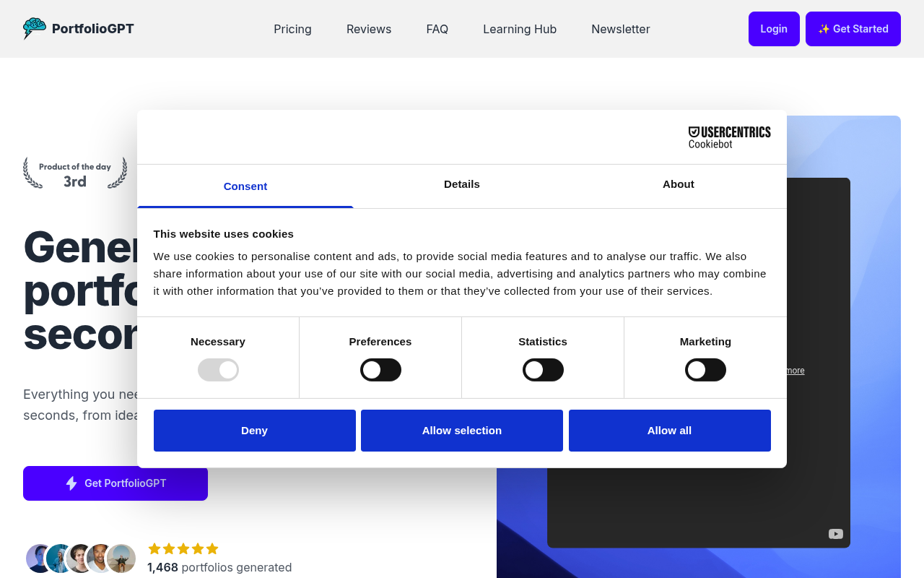
Task: Open the Pricing page from navigation
Action: tap(292, 29)
